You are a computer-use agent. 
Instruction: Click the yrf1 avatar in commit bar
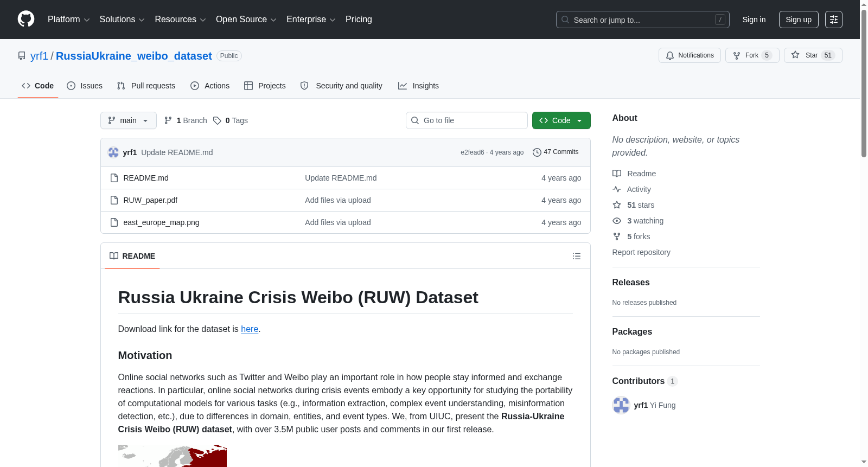point(113,152)
